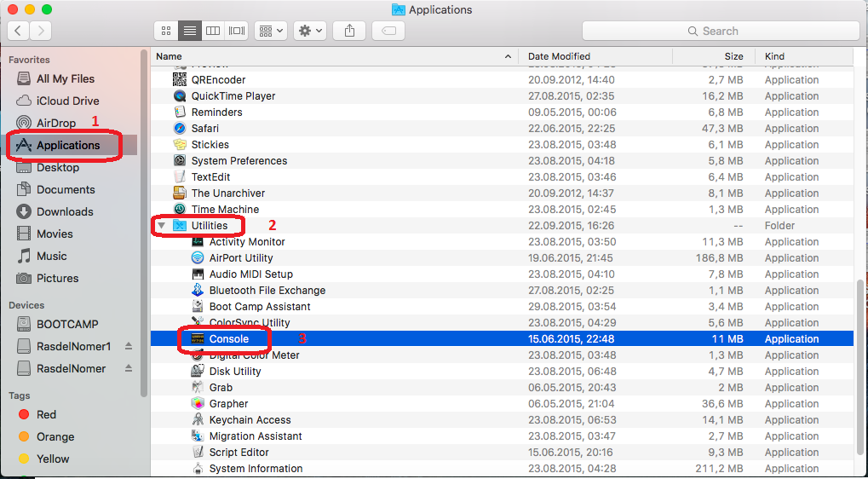Select the Bluetooth File Exchange icon
This screenshot has width=868, height=479.
click(x=198, y=290)
